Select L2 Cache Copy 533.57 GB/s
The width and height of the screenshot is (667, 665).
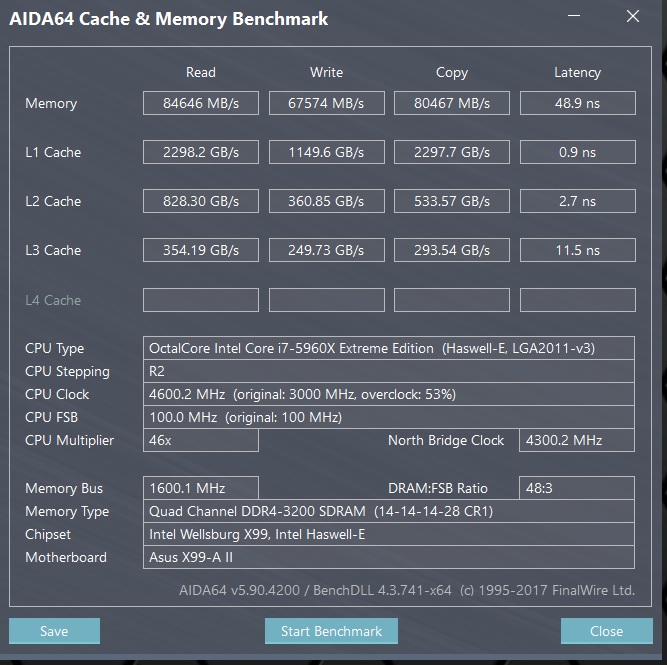tap(452, 201)
